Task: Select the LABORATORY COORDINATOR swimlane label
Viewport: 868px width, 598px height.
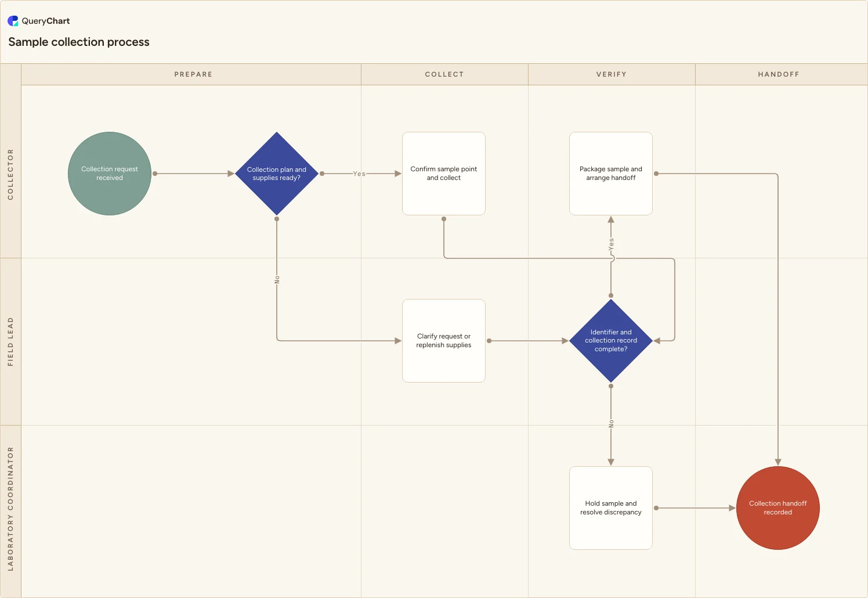Action: pyautogui.click(x=10, y=509)
